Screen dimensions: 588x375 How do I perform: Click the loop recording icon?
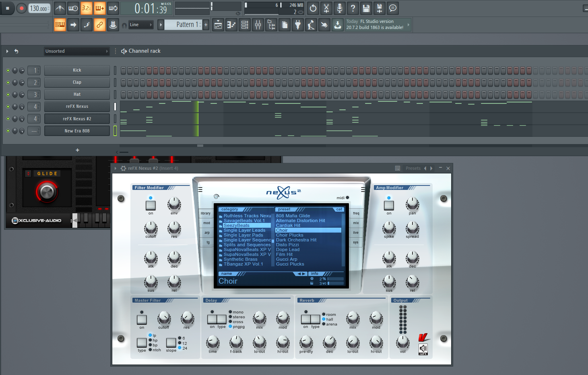tap(113, 8)
